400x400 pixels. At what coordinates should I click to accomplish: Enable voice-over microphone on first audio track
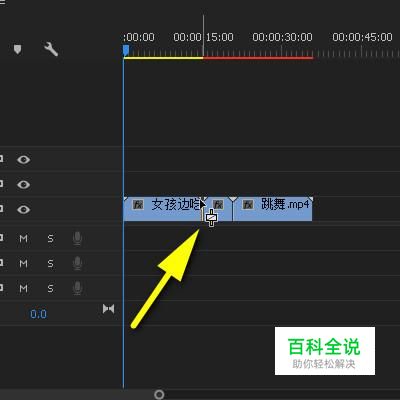point(77,239)
